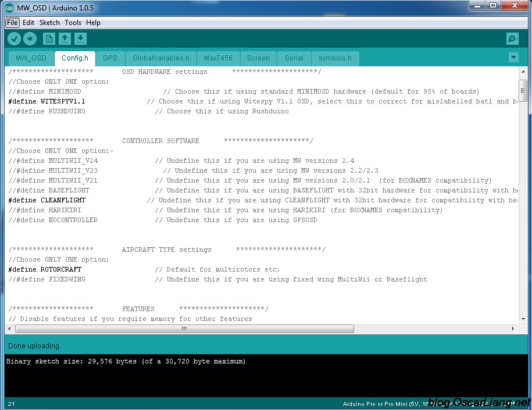Click the 'Binary sketch size' console output
Image resolution: width=532 pixels, height=410 pixels.
126,361
